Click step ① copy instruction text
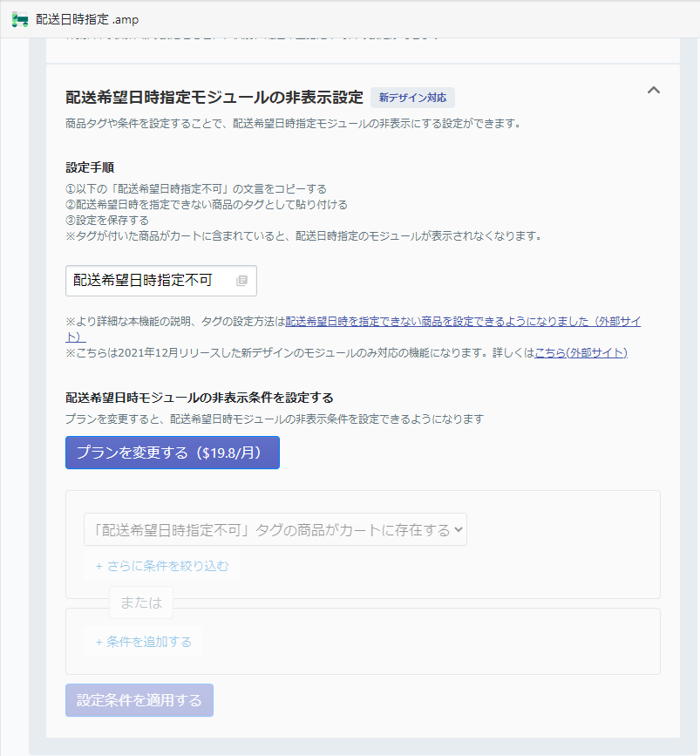 click(196, 189)
